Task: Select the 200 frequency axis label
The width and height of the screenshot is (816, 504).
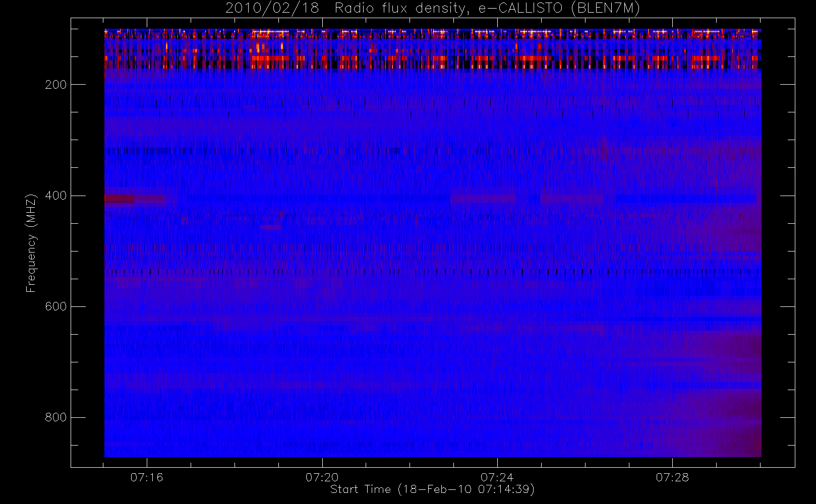Action: coord(56,85)
